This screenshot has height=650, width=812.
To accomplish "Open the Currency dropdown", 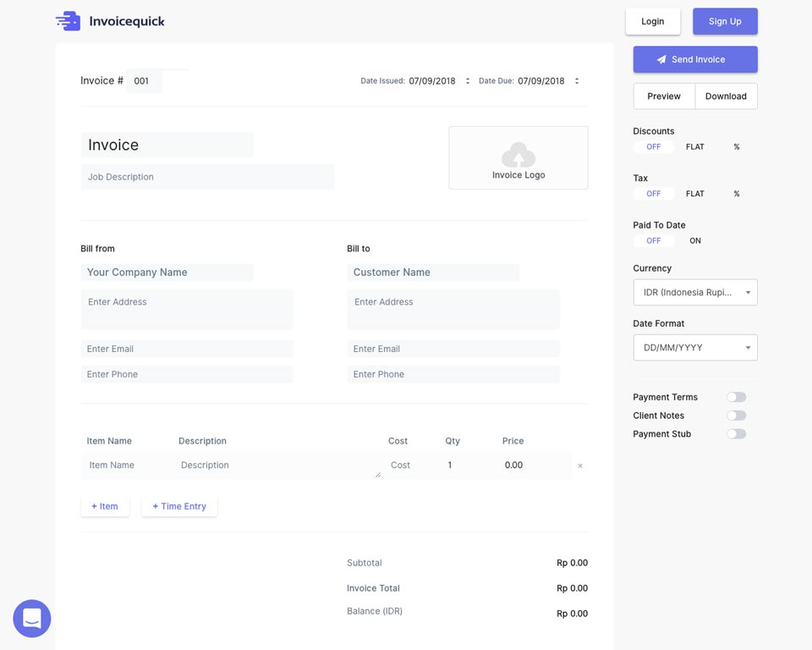I will 695,292.
